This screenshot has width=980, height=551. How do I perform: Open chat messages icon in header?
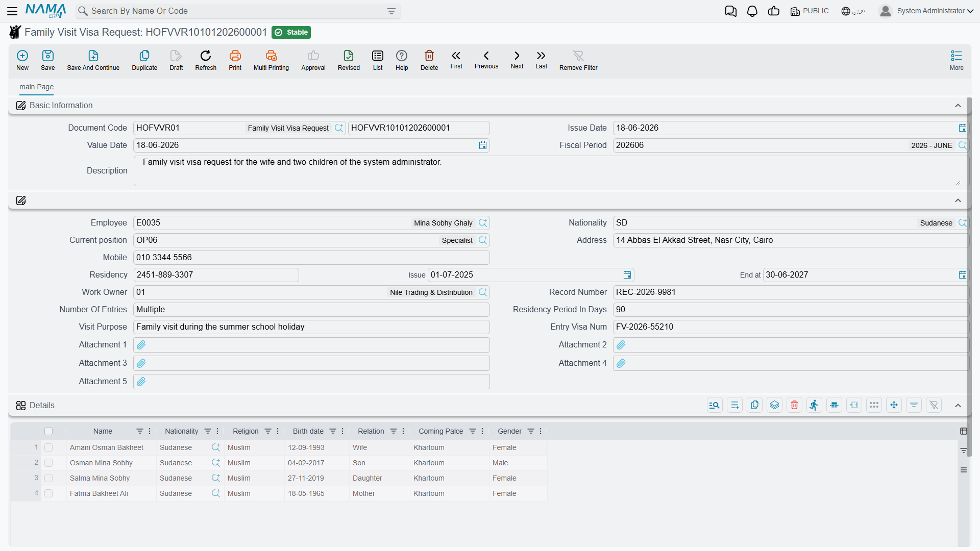point(731,11)
